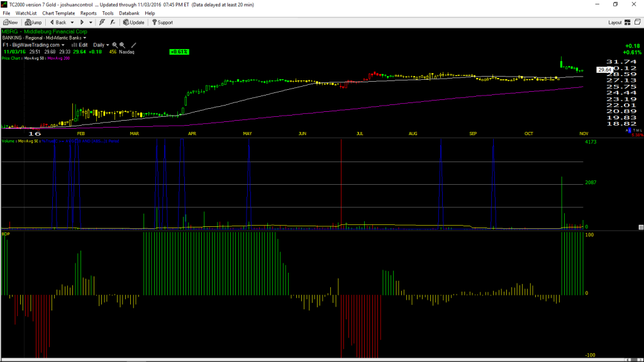
Task: Open the File menu
Action: pos(6,13)
